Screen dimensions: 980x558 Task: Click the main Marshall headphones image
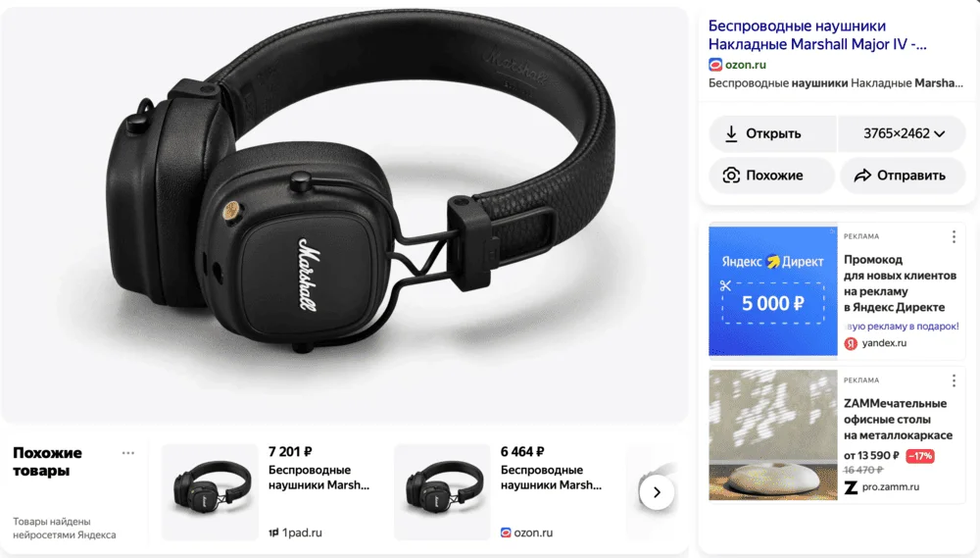344,215
